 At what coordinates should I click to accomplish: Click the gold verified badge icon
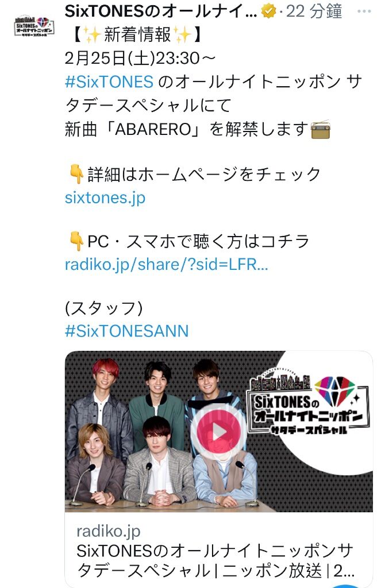269,12
